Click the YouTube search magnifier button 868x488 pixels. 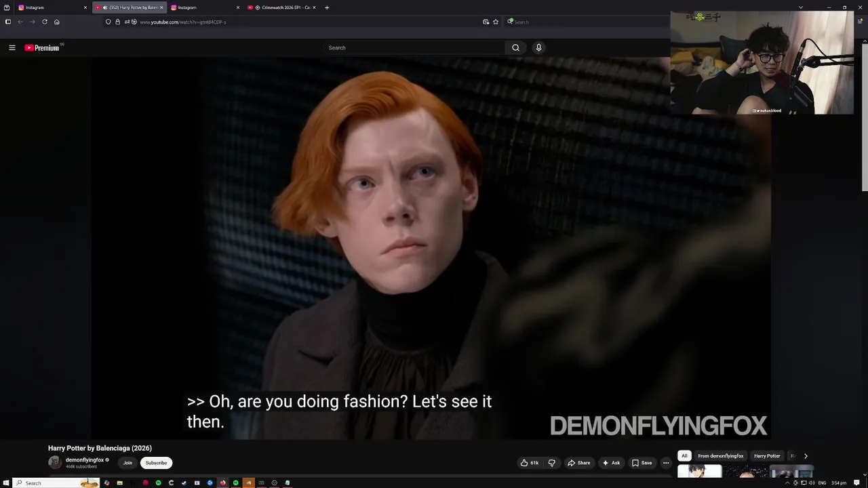coord(515,47)
